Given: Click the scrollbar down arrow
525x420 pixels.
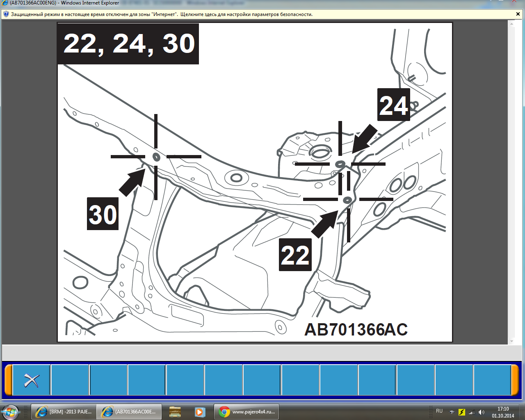Looking at the screenshot, I should (x=511, y=341).
